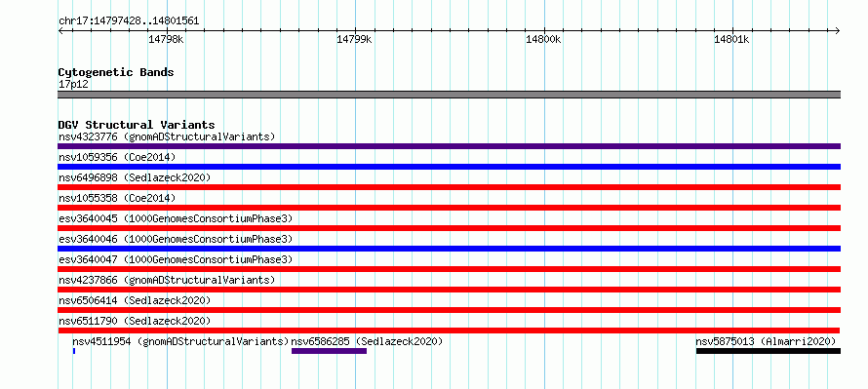Click the red nsv4237866 variant bar
868x389 pixels.
pos(449,290)
